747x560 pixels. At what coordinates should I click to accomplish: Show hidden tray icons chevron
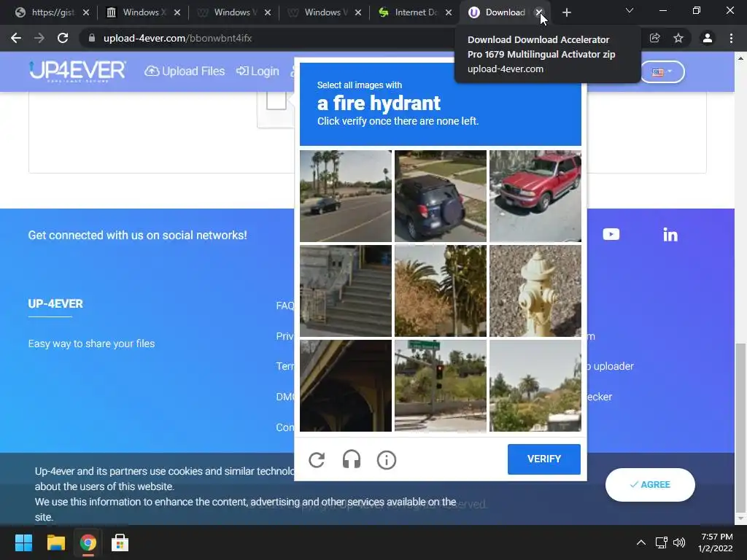(x=641, y=542)
